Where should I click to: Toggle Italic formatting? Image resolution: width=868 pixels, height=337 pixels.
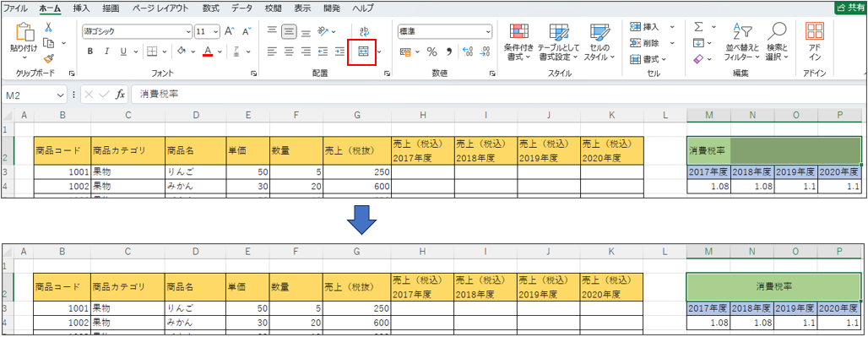click(106, 52)
